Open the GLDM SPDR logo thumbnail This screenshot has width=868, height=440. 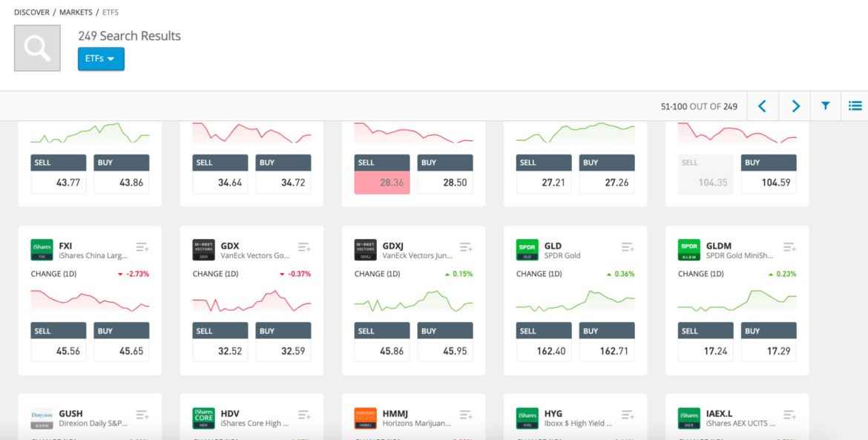coord(688,250)
